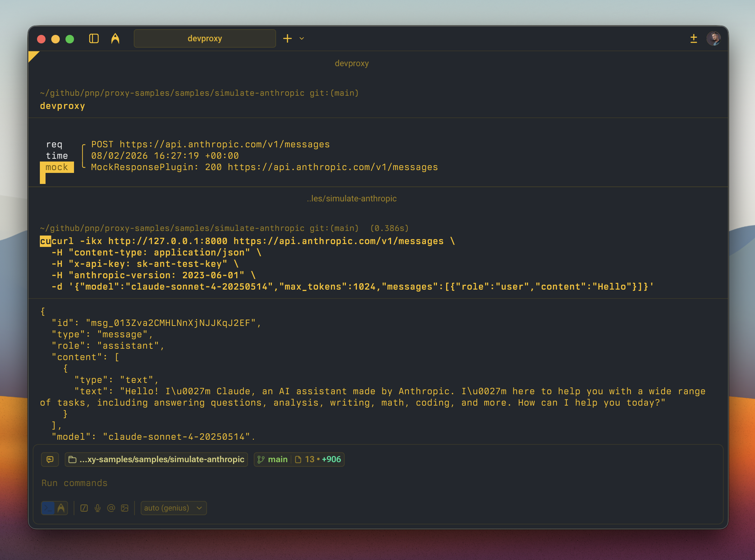Viewport: 755px width, 560px height.
Task: Open the simulate-anthropic directory path dropdown
Action: [x=156, y=459]
